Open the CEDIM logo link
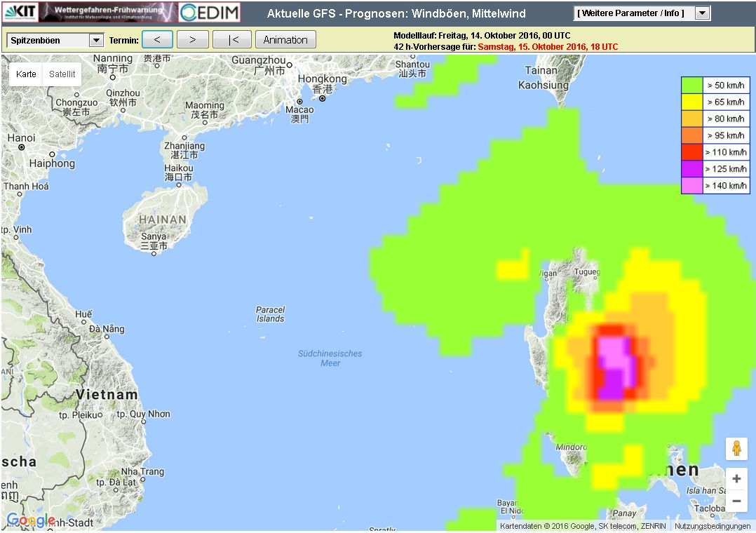Image resolution: width=756 pixels, height=533 pixels. [209, 12]
